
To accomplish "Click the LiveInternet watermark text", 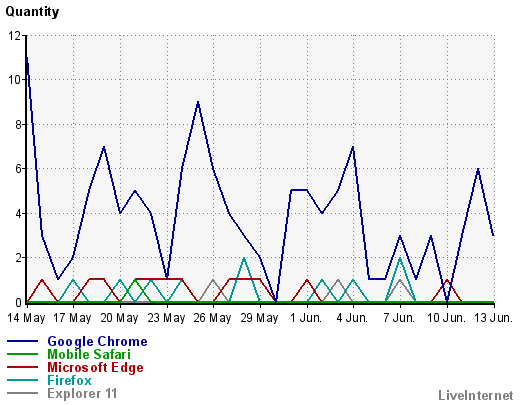I will click(476, 395).
